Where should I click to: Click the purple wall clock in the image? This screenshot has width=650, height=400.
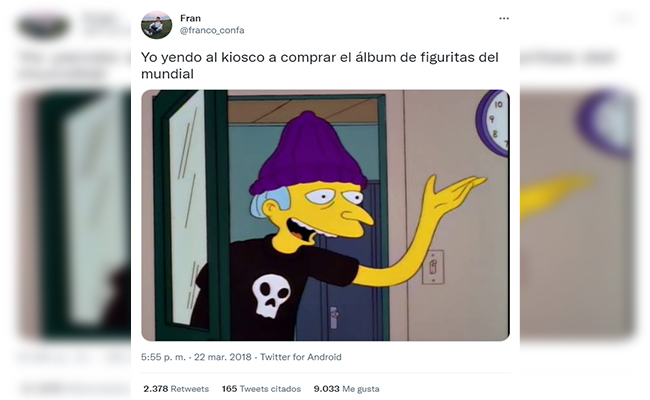point(493,123)
